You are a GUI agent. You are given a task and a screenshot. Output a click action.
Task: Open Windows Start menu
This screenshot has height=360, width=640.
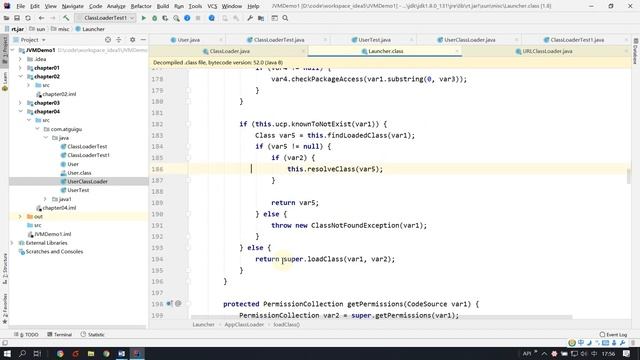point(7,353)
